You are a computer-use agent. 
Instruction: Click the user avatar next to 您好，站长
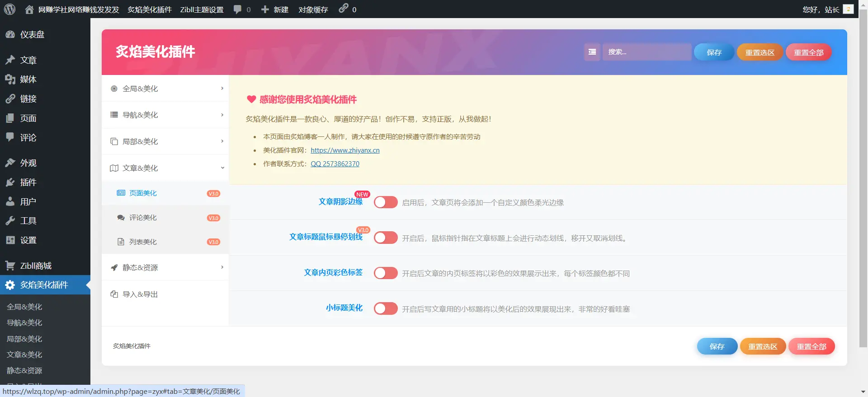click(849, 9)
